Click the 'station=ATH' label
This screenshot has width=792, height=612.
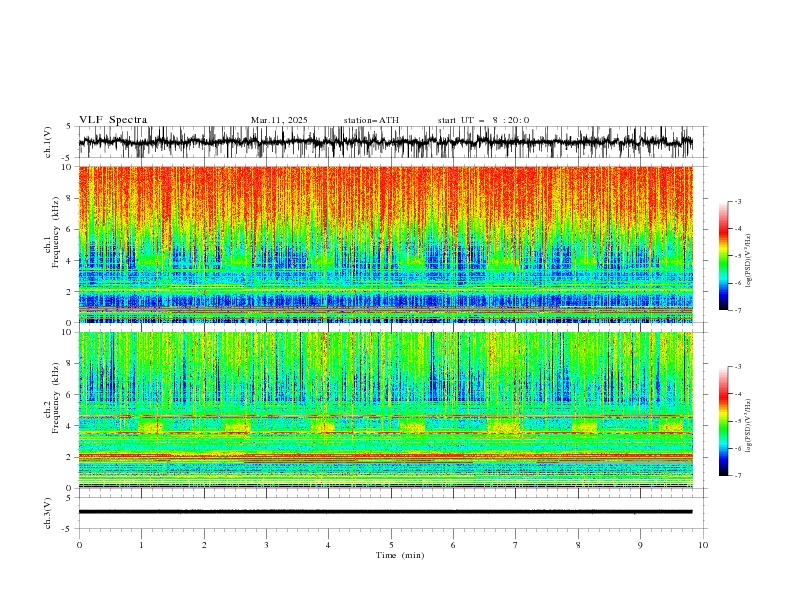click(371, 120)
